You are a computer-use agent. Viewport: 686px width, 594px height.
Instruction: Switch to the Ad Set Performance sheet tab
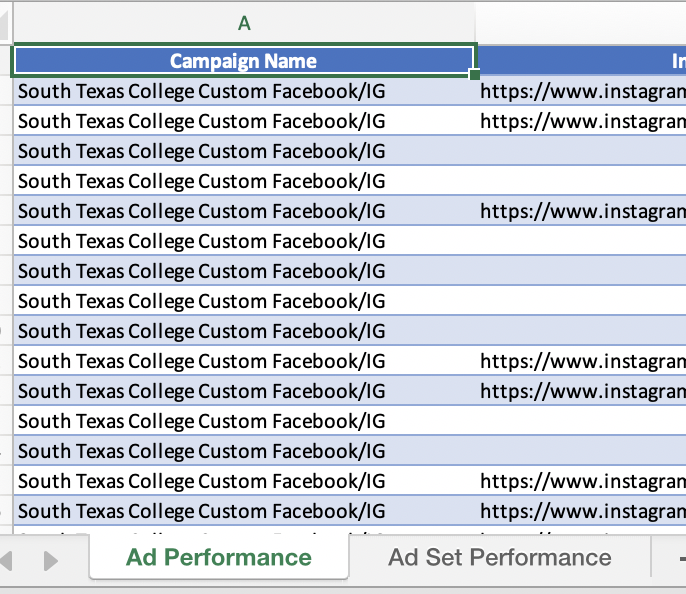pyautogui.click(x=500, y=557)
